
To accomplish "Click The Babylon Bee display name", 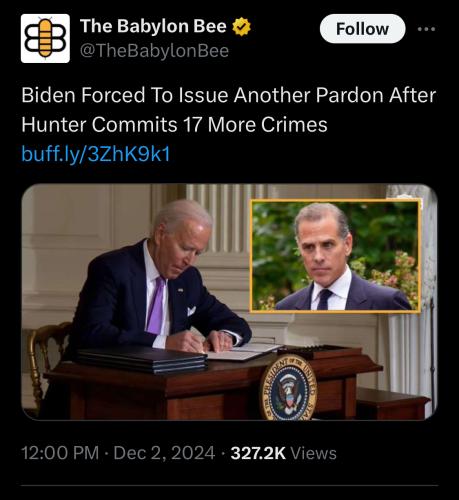I will tap(153, 26).
